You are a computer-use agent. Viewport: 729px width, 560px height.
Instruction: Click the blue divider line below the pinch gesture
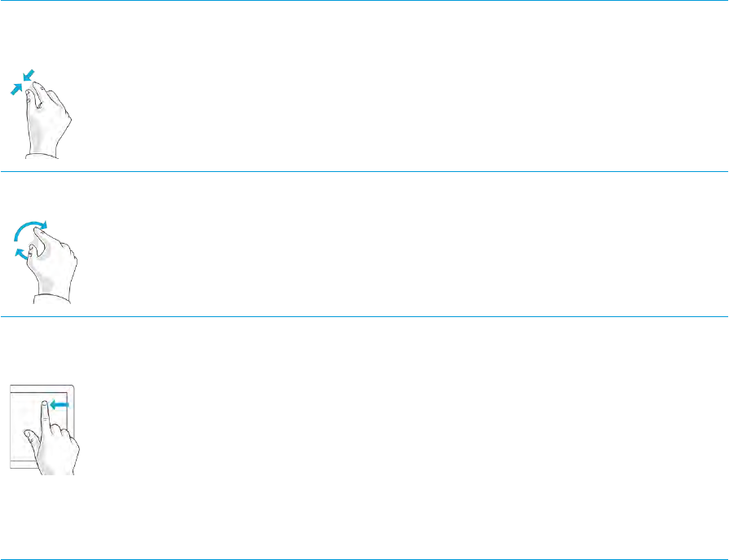tap(364, 171)
